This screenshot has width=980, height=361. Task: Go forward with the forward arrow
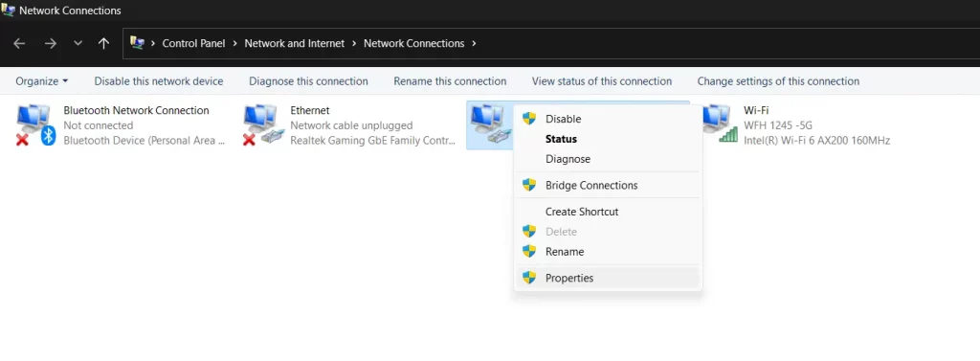(x=51, y=43)
